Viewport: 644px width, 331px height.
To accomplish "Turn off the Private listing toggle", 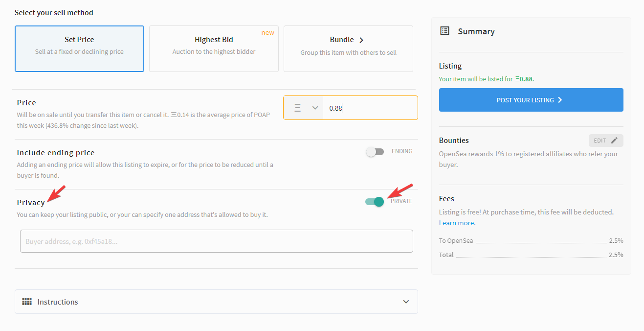I will coord(375,201).
